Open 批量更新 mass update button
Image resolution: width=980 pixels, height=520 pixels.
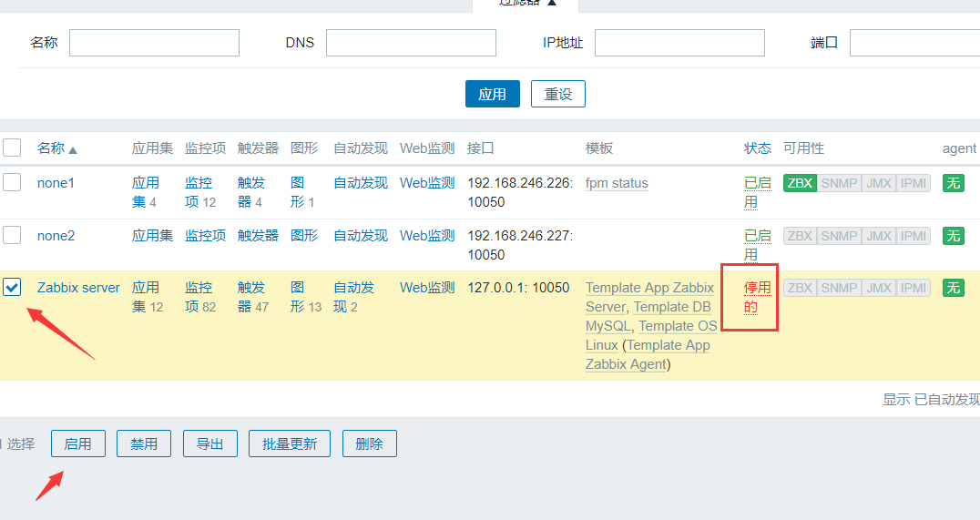pos(290,444)
